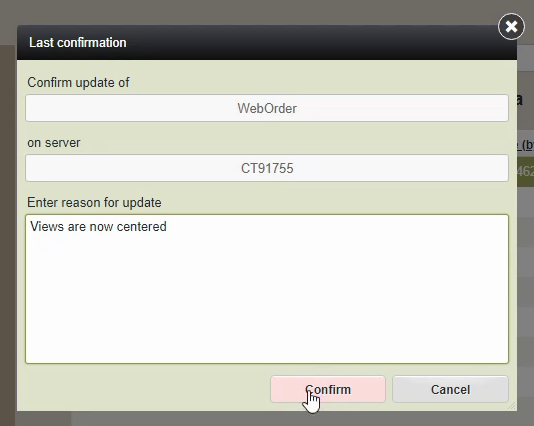Click the 'on server' label
534x426 pixels.
coord(54,143)
